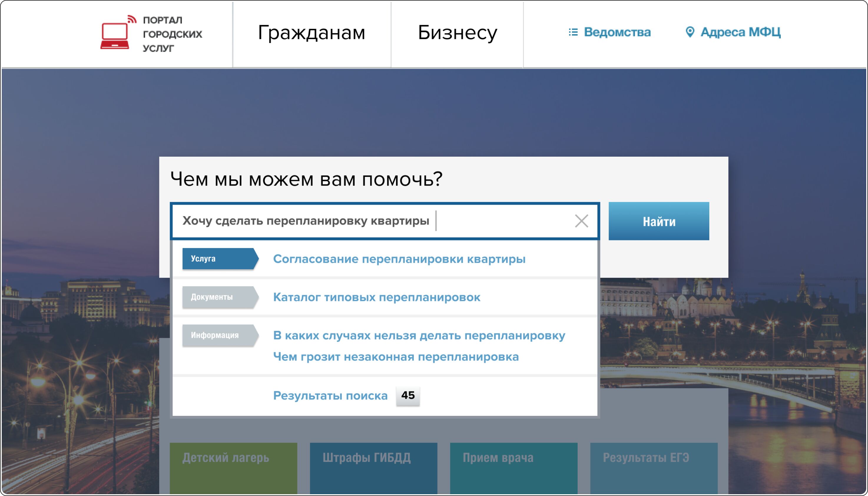The height and width of the screenshot is (496, 868).
Task: Select the Штрафы ГИБДД tile
Action: 373,467
